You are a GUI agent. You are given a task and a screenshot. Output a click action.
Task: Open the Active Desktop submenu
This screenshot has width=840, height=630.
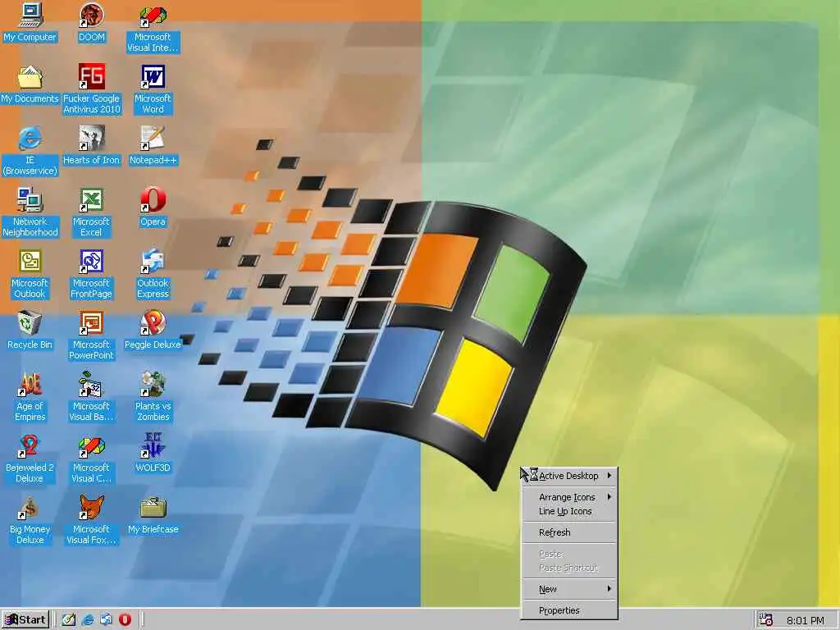(x=569, y=476)
